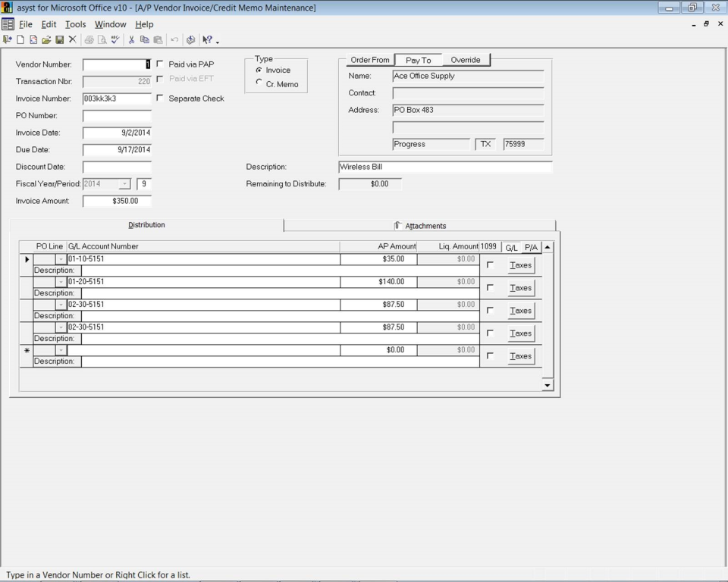
Task: Copy selection toolbar icon
Action: [144, 40]
